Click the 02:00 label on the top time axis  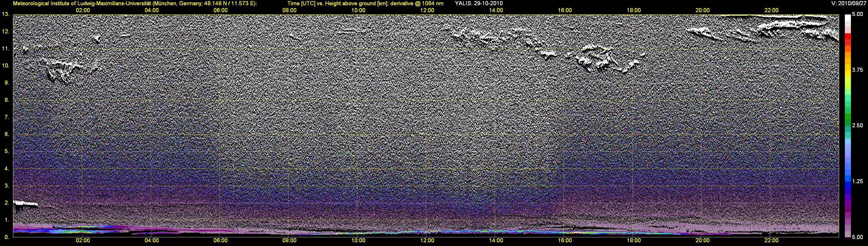pyautogui.click(x=82, y=10)
